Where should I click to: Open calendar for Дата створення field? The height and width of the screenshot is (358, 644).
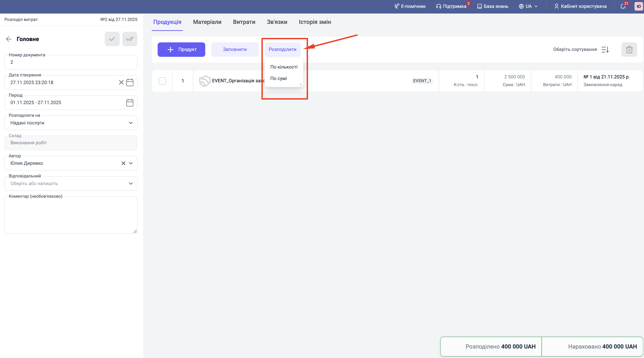pos(130,82)
